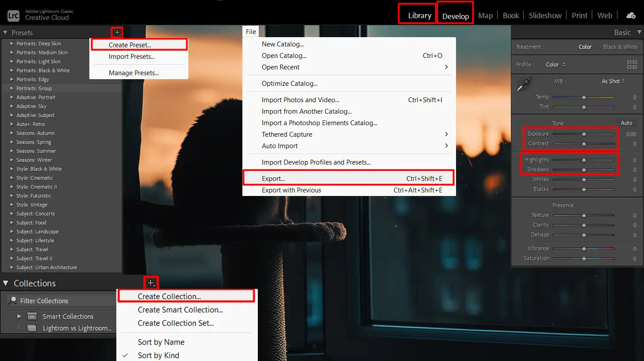The image size is (644, 361).
Task: Click the Lightrom vs Lightroom collection icon
Action: pyautogui.click(x=32, y=328)
